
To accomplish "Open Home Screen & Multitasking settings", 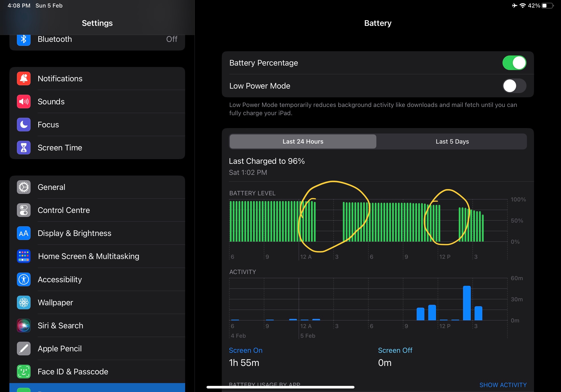I will point(89,256).
